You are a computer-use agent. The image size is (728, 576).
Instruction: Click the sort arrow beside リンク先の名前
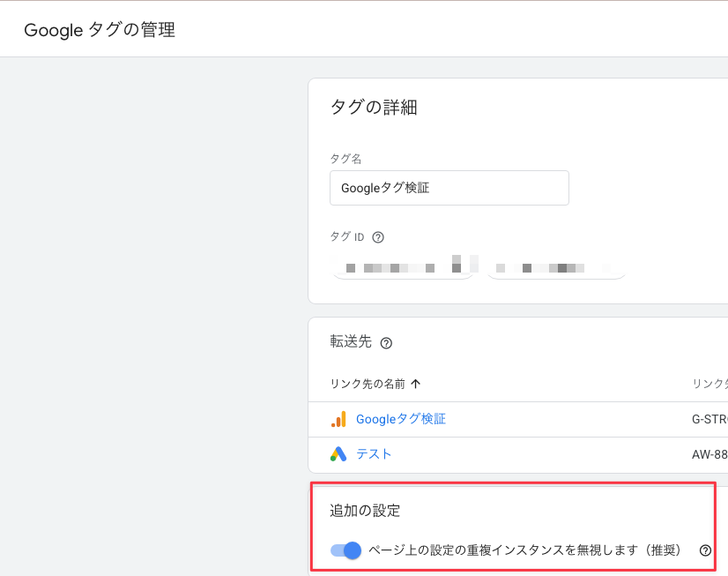(415, 384)
